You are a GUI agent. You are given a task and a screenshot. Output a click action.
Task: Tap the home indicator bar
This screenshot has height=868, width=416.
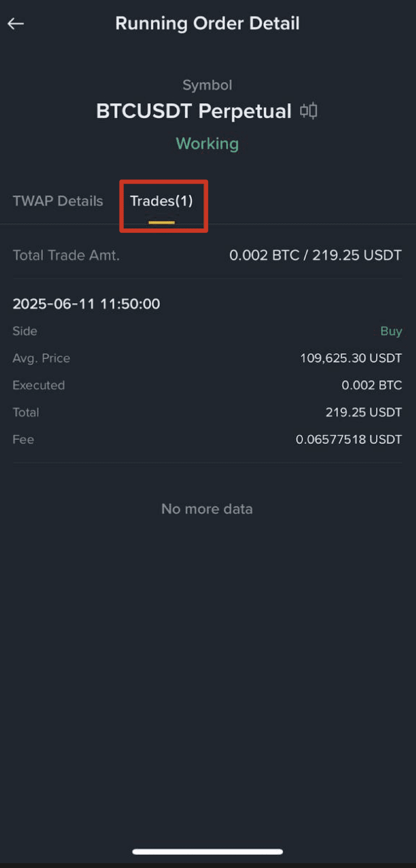(208, 852)
